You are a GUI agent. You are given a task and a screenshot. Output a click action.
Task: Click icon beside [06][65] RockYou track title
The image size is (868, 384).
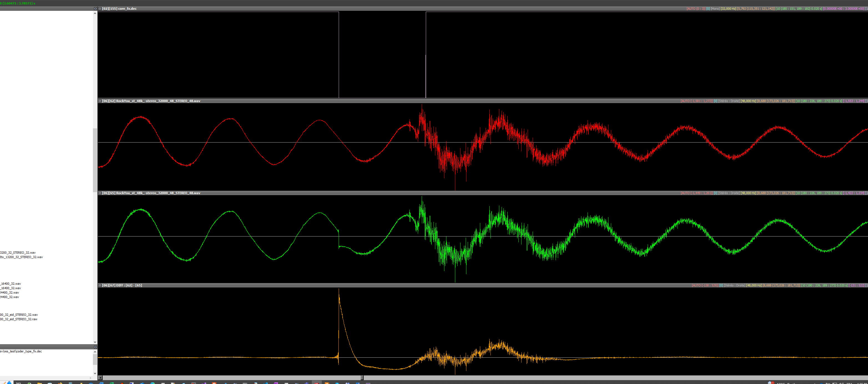tap(100, 193)
